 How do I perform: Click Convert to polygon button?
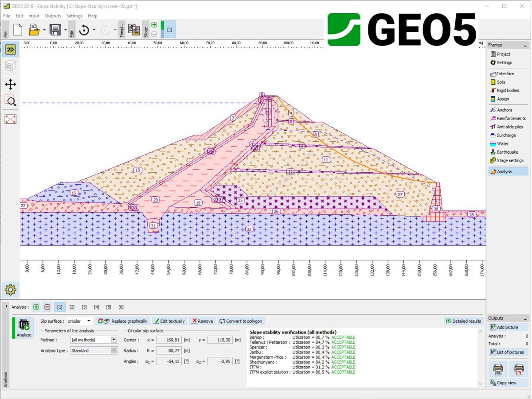pyautogui.click(x=241, y=321)
